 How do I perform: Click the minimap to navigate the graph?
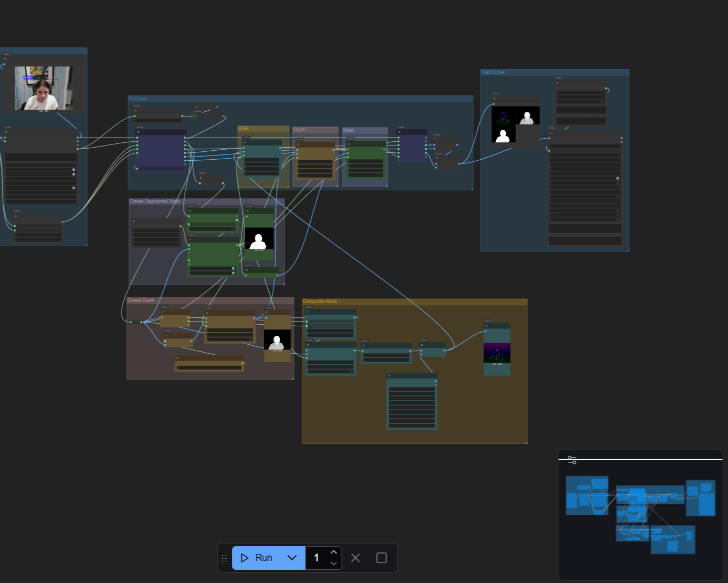640,514
